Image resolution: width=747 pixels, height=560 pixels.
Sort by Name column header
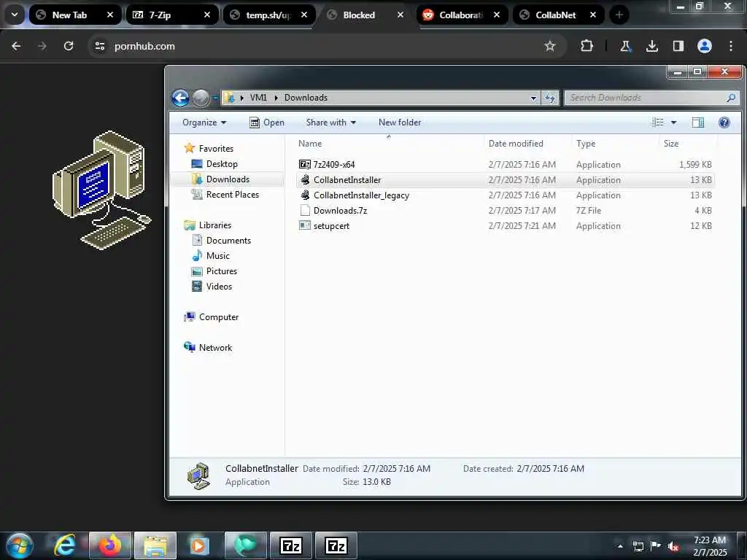(x=310, y=144)
